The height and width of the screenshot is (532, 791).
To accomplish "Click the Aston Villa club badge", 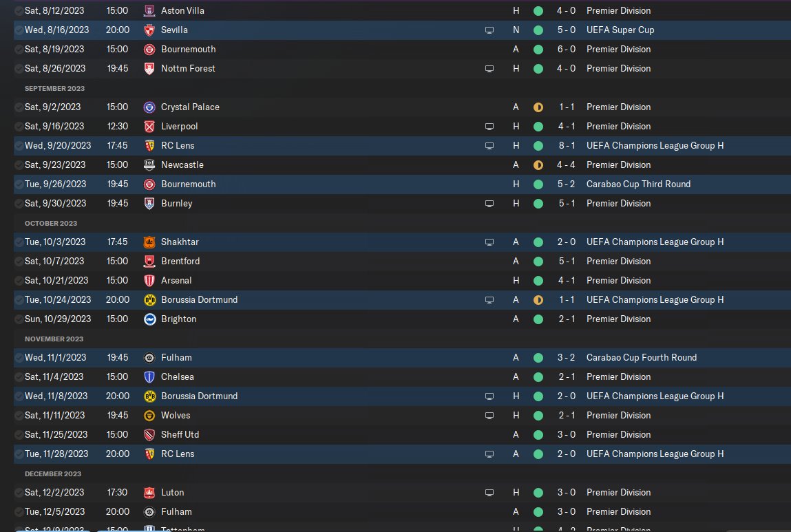I will pos(149,11).
